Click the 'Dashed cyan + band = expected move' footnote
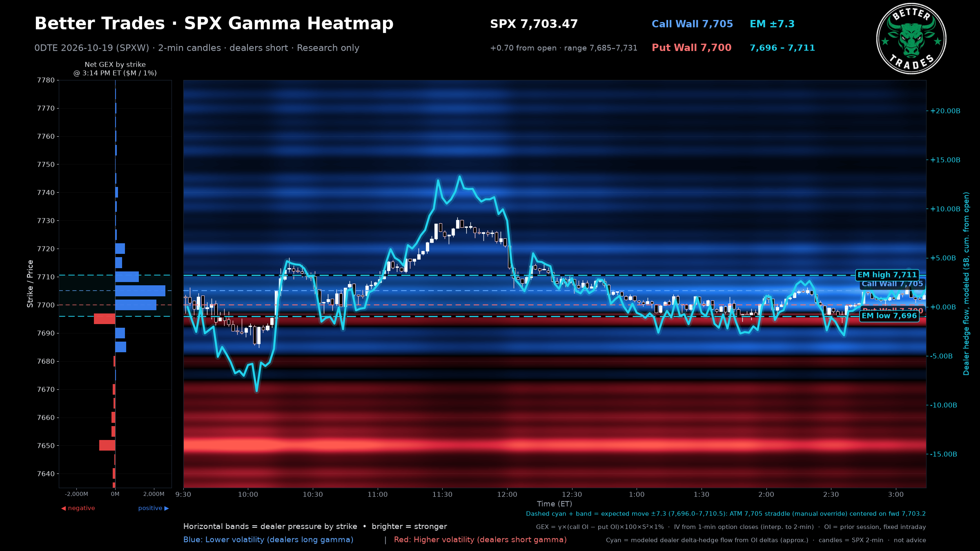 [726, 514]
